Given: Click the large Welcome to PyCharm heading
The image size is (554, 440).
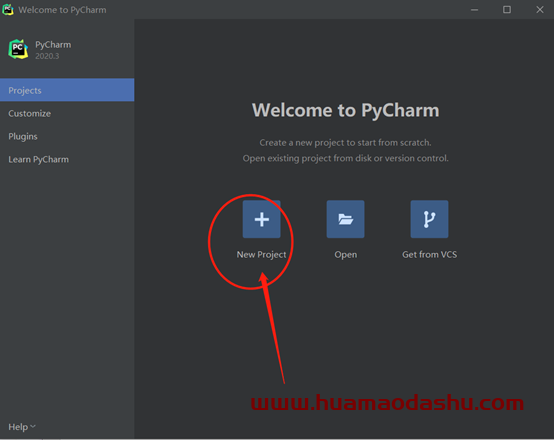Looking at the screenshot, I should click(346, 111).
